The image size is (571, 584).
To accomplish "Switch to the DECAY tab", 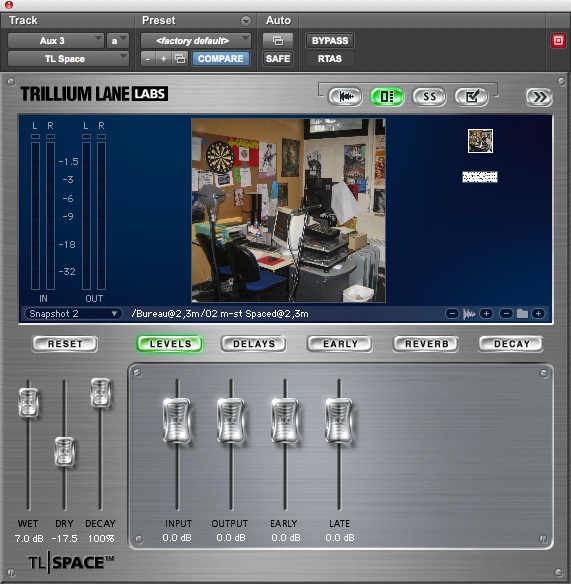I will click(511, 344).
